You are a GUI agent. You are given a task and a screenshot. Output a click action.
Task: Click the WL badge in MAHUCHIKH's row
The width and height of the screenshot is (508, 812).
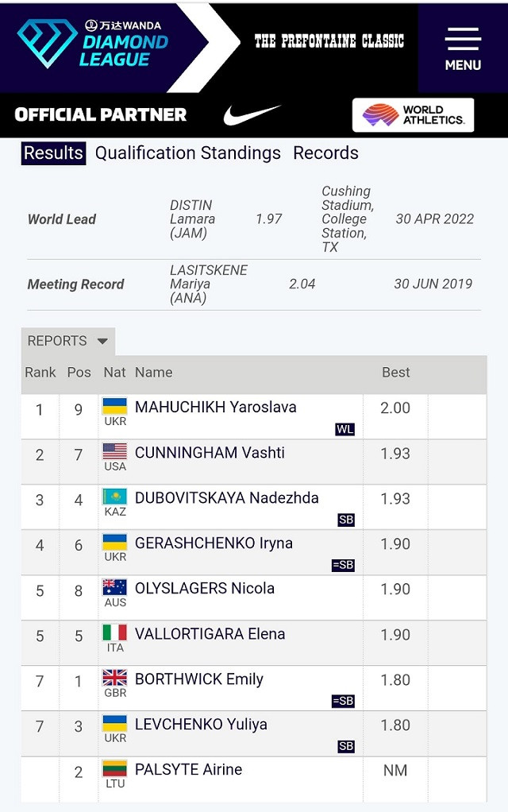pyautogui.click(x=344, y=429)
